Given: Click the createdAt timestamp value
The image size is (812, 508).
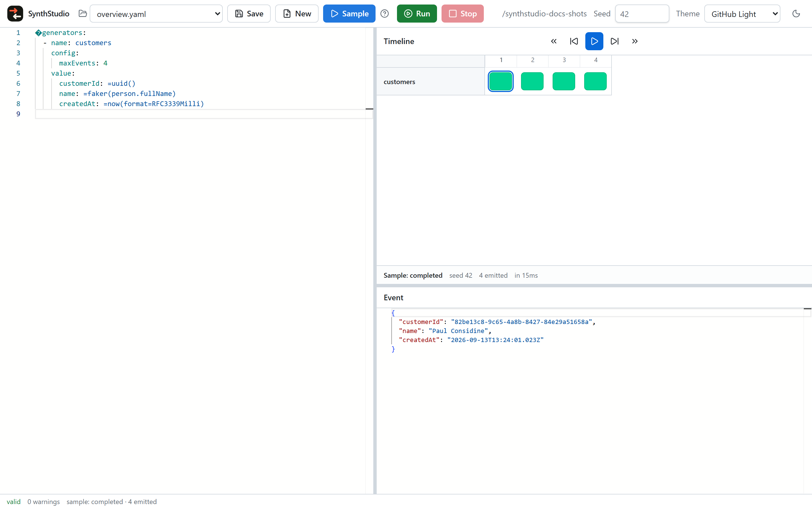Looking at the screenshot, I should [x=495, y=340].
